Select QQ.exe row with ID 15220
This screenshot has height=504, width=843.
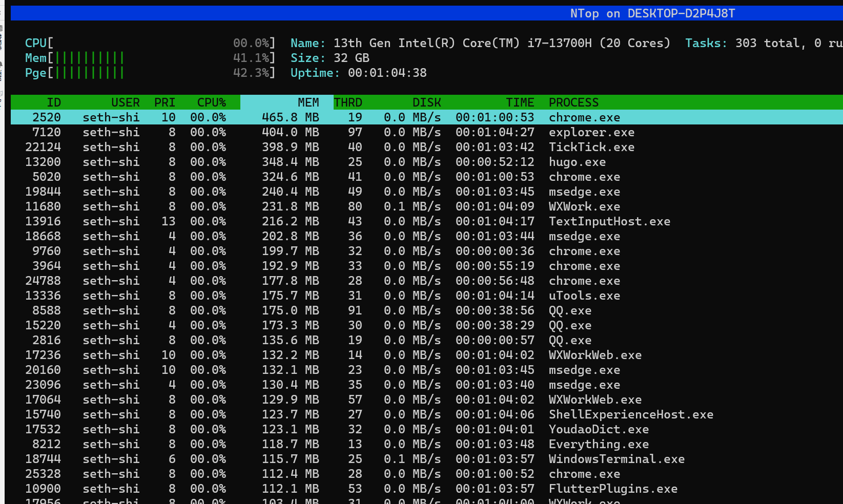(x=427, y=325)
